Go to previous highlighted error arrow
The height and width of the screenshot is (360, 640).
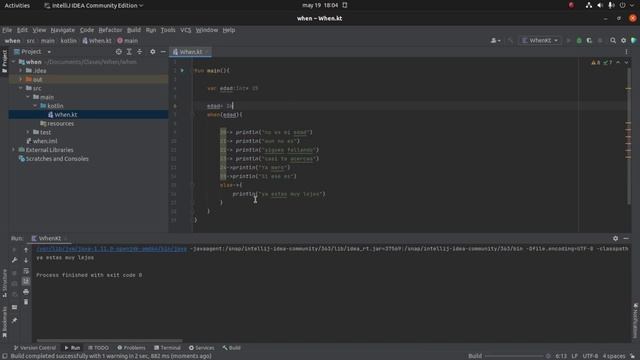(618, 62)
